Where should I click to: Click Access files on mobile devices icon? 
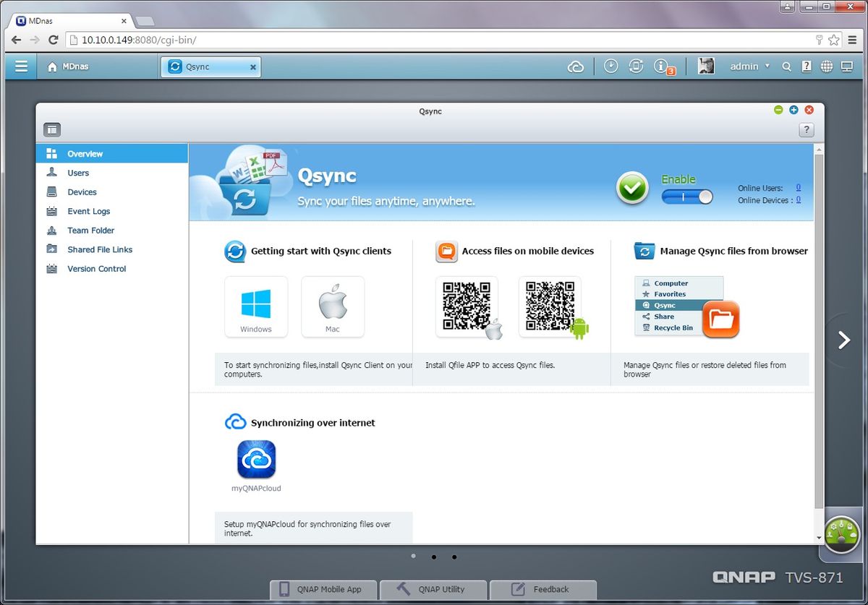(446, 252)
